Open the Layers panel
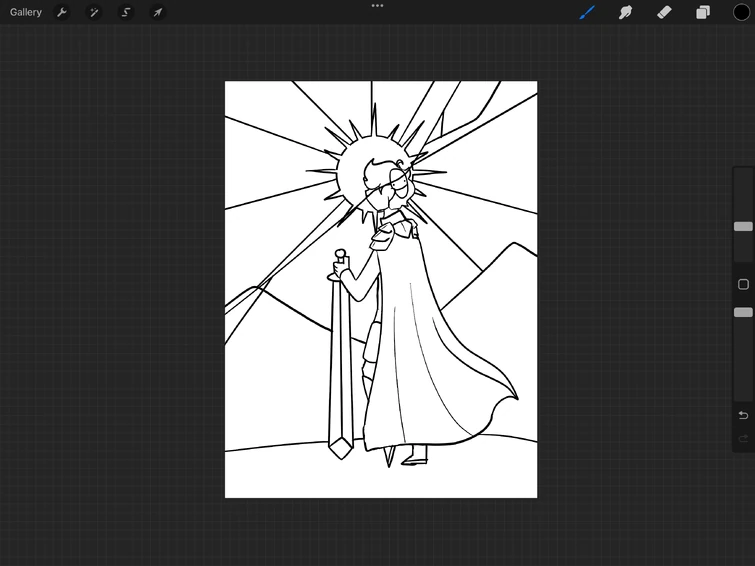 [x=703, y=12]
